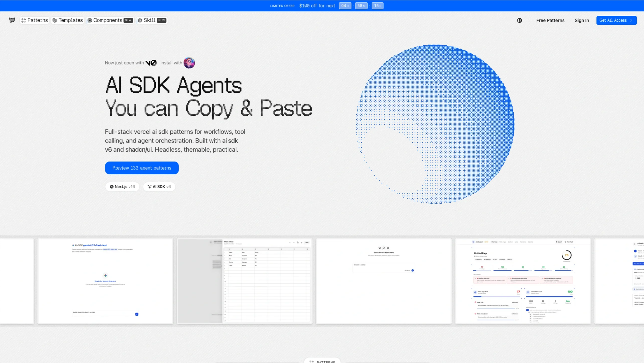
Task: Open the Patterns nav item
Action: (34, 20)
